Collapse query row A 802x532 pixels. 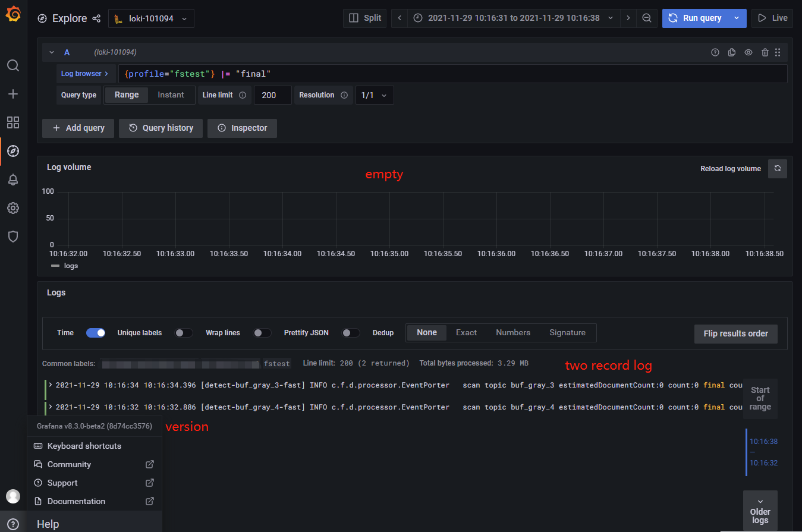[x=52, y=52]
